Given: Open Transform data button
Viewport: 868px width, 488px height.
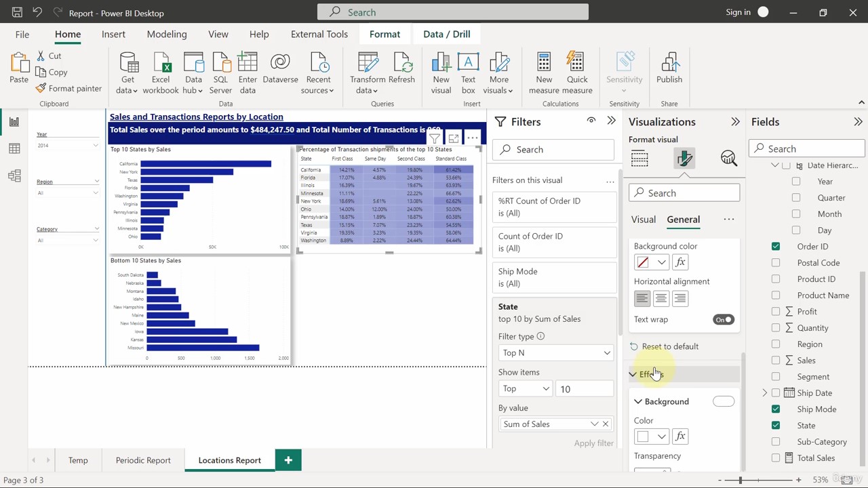Looking at the screenshot, I should pyautogui.click(x=368, y=73).
